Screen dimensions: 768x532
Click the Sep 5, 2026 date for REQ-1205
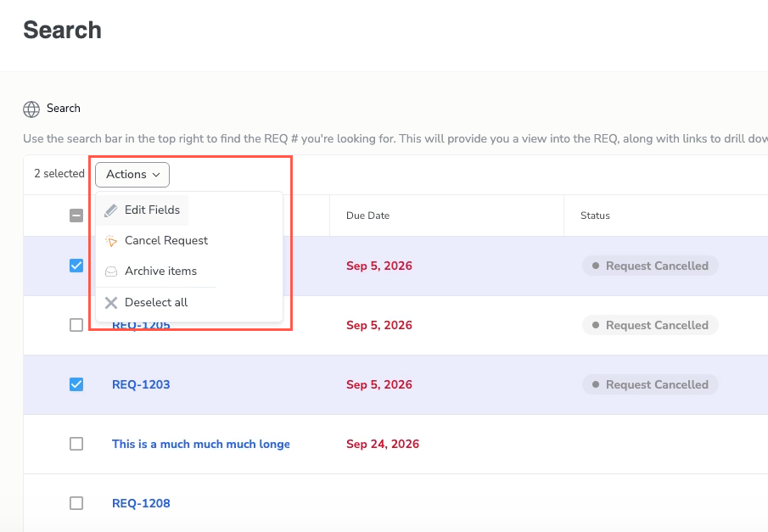point(379,325)
